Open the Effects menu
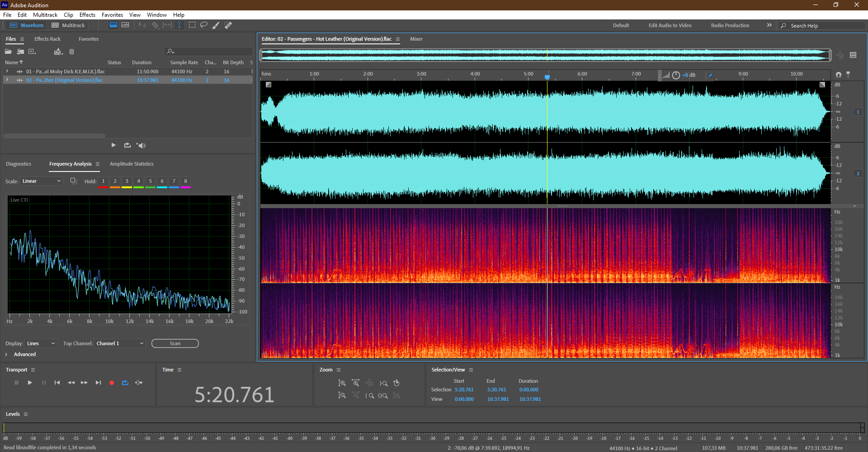 pyautogui.click(x=87, y=15)
